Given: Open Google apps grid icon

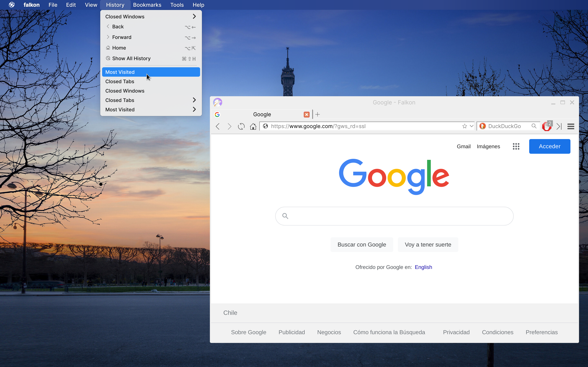Looking at the screenshot, I should 516,146.
